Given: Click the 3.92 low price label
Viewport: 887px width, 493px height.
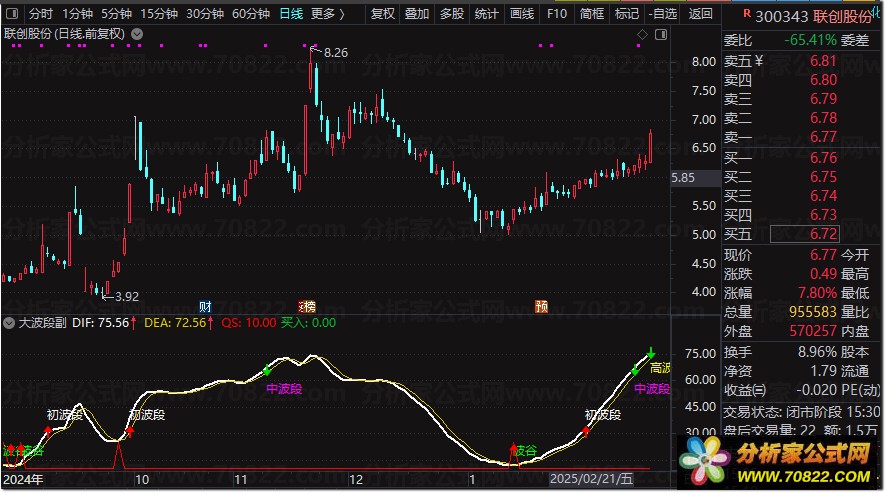Looking at the screenshot, I should [x=127, y=296].
